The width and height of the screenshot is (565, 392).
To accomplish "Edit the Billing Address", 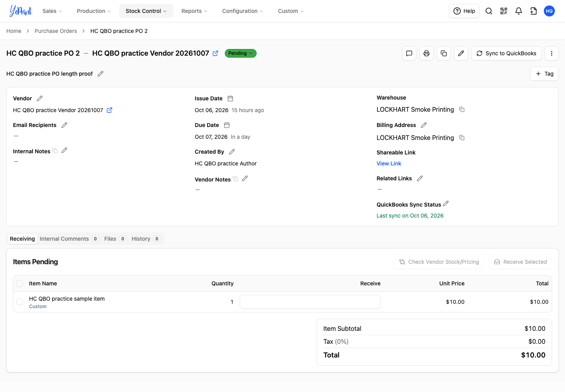I will pyautogui.click(x=424, y=125).
